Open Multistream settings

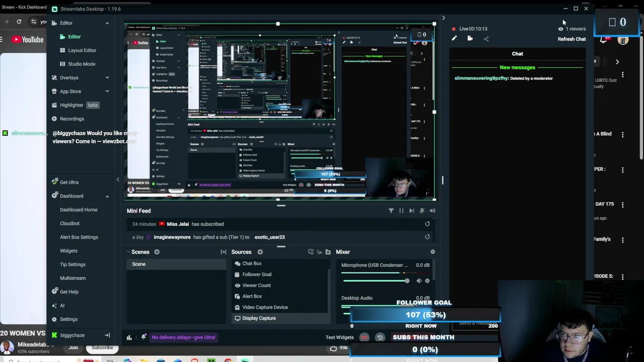tap(73, 278)
